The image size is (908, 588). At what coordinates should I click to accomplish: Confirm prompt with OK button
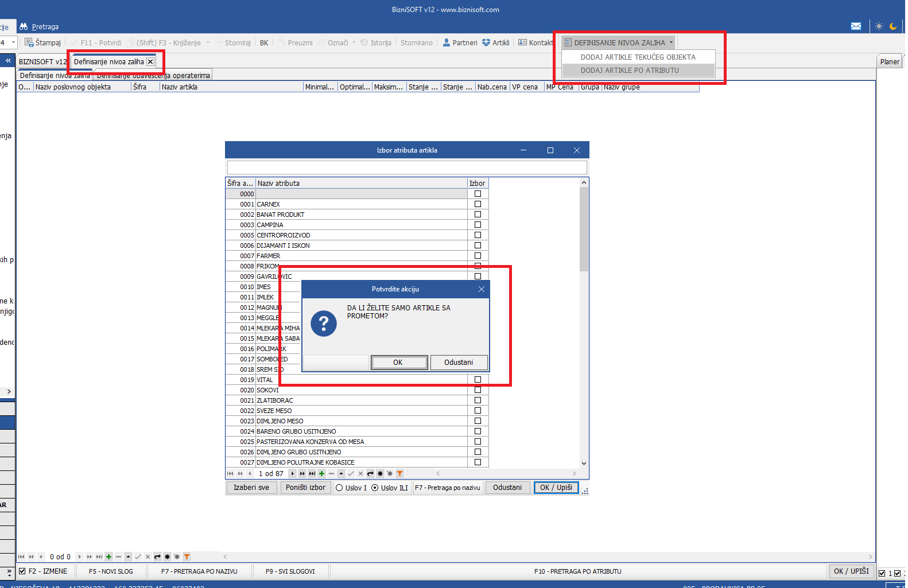pyautogui.click(x=398, y=363)
